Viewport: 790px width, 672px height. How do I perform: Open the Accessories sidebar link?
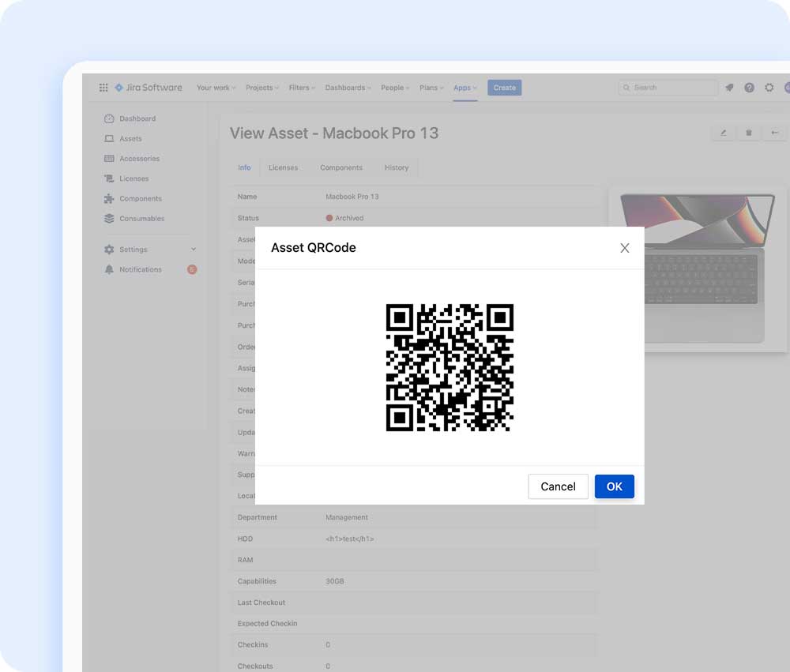[x=140, y=159]
